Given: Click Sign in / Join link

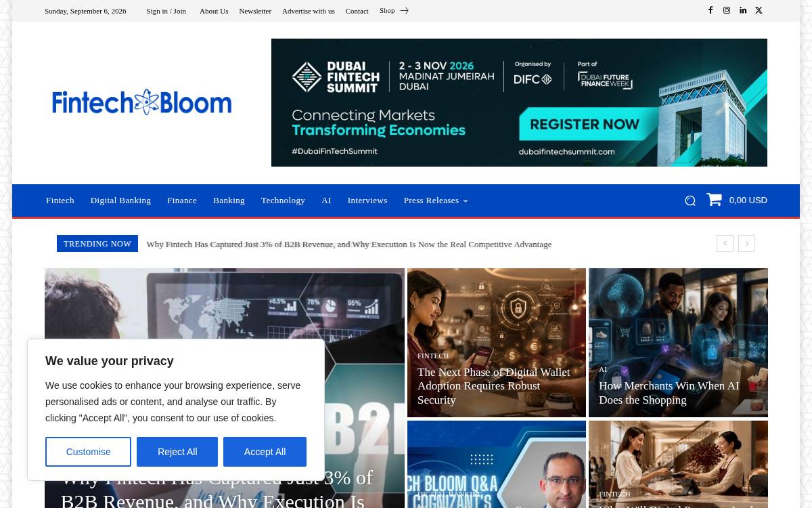Looking at the screenshot, I should pos(166,11).
